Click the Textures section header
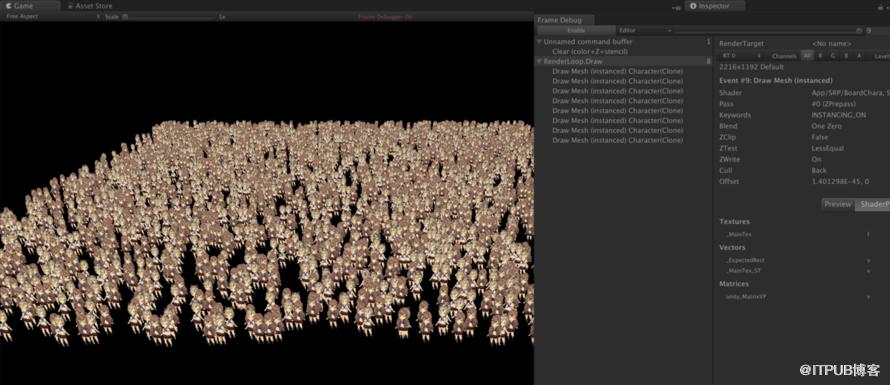890x385 pixels. point(734,221)
